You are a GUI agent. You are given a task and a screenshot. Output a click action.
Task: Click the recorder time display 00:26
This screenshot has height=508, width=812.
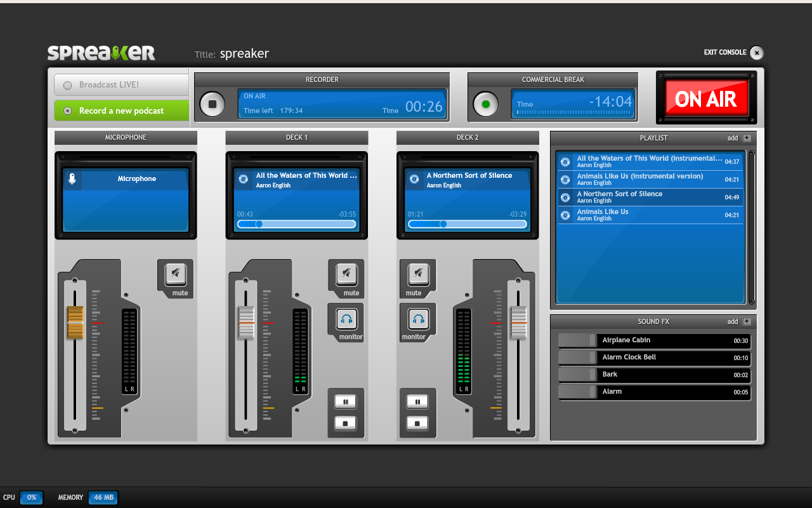[x=424, y=107]
